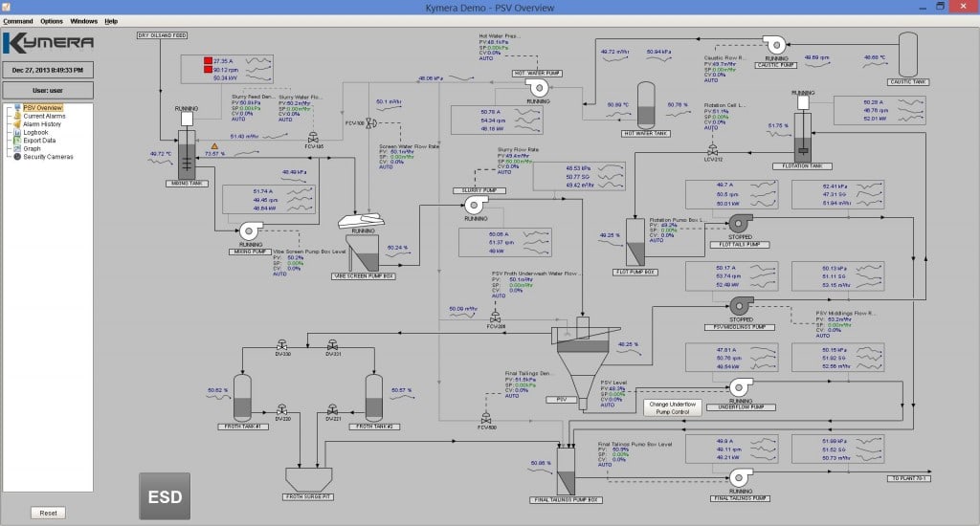Open Security Cameras from navigation tree
Screen dimensions: 980x526
pyautogui.click(x=48, y=157)
